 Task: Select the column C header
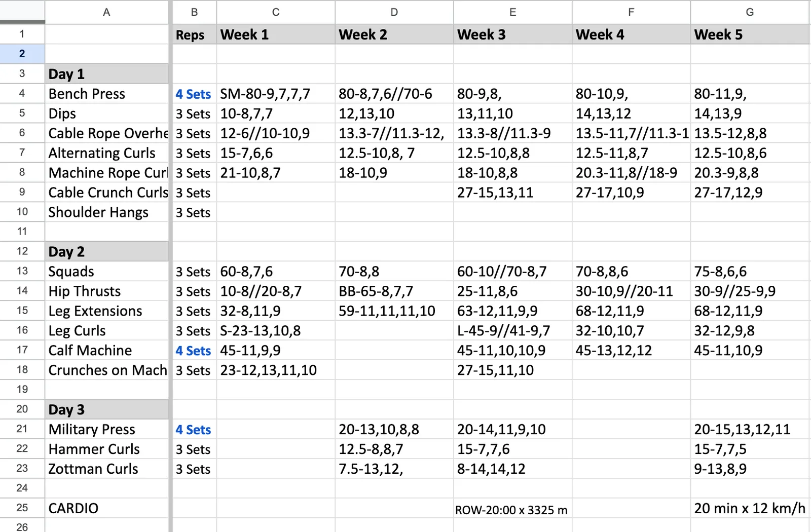(x=276, y=12)
